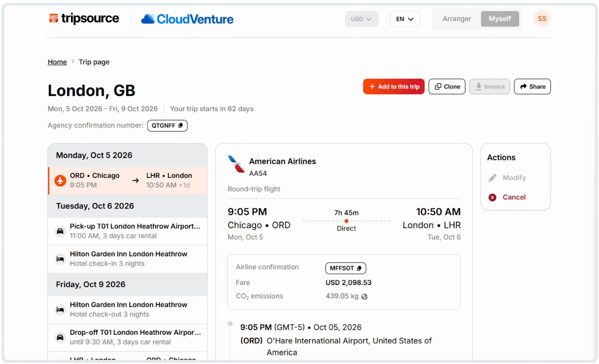Click the orange airplane icon in the itinerary
599x364 pixels.
coord(60,181)
